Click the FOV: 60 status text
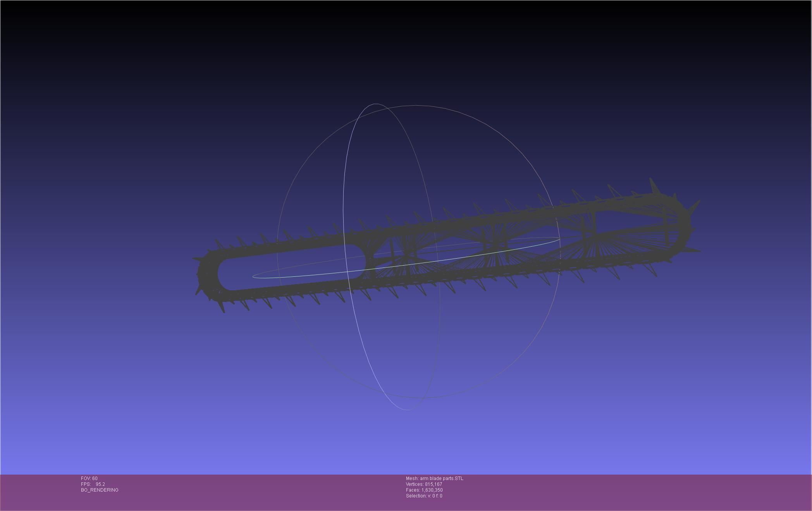This screenshot has width=812, height=511. coord(89,478)
